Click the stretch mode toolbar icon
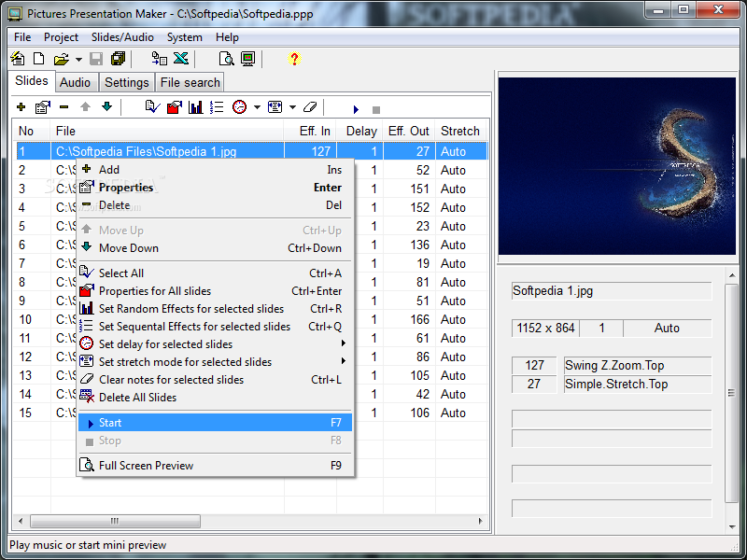 [x=275, y=106]
